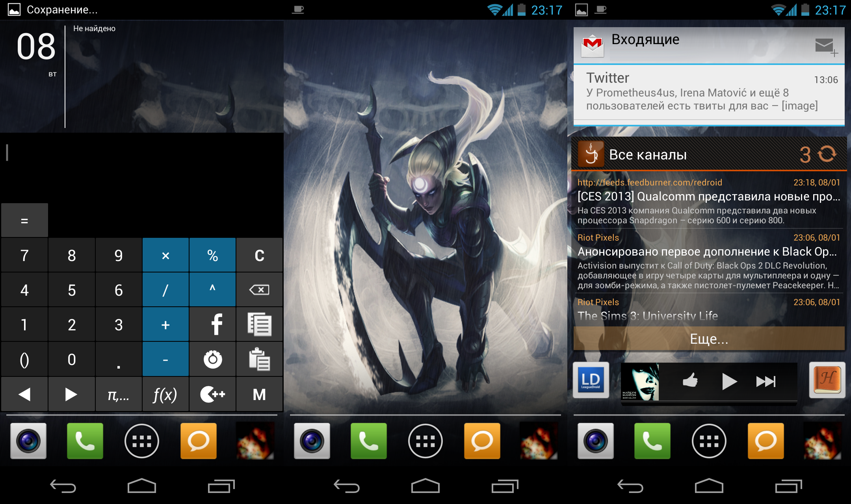Viewport: 851px width, 504px height.
Task: Tap the bold f icon key on the calculator
Action: point(212,324)
